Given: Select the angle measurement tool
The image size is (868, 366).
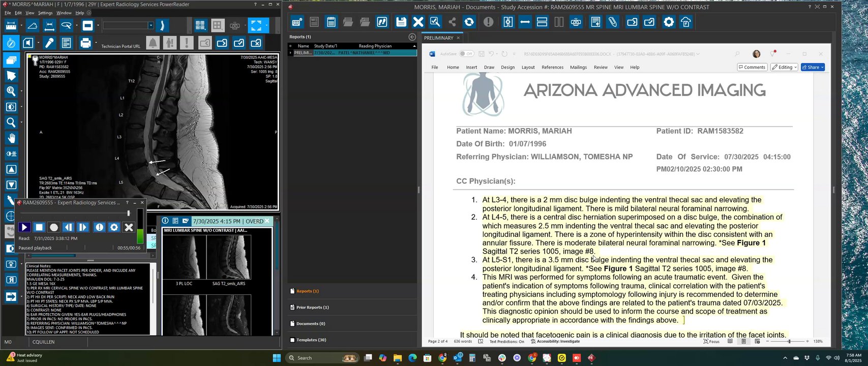Looking at the screenshot, I should [33, 25].
